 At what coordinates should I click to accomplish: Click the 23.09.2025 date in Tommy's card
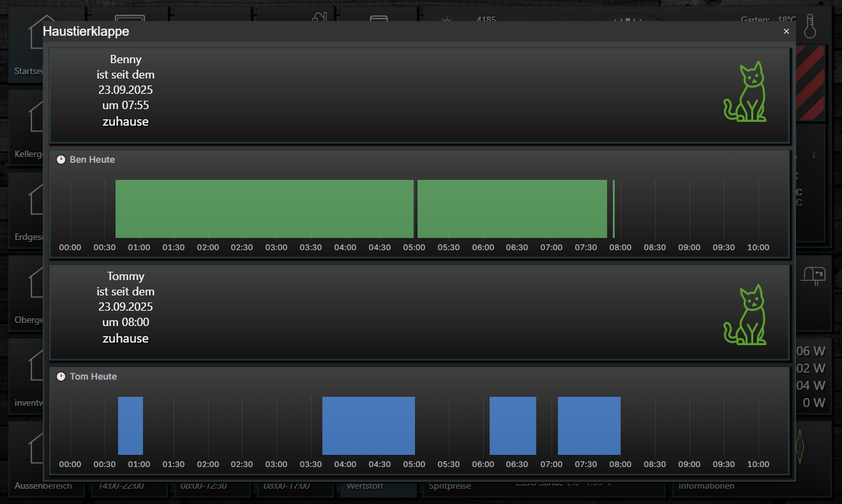126,307
